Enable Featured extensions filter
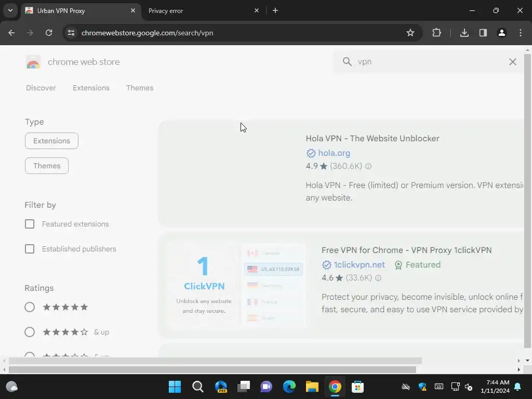Screen dimensions: 532x399 (x=30, y=224)
